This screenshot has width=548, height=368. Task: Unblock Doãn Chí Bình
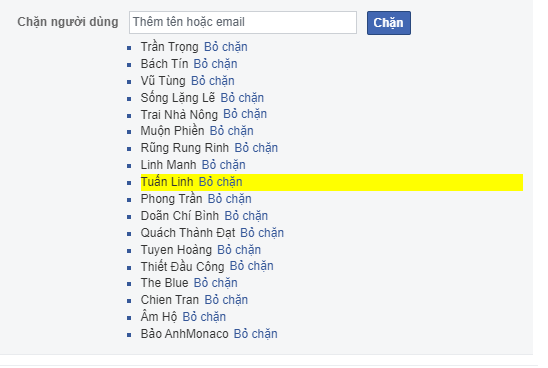coord(246,216)
